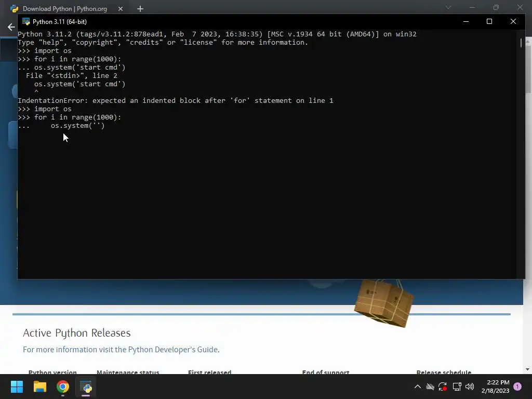Image resolution: width=532 pixels, height=399 pixels.
Task: Open File Explorer from the taskbar
Action: coord(39,387)
